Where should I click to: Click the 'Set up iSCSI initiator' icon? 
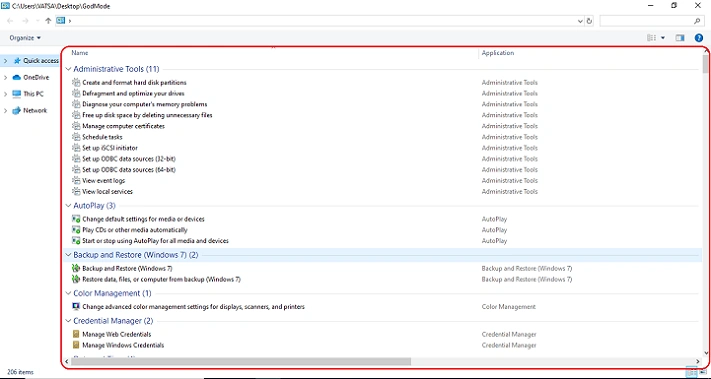click(x=76, y=148)
